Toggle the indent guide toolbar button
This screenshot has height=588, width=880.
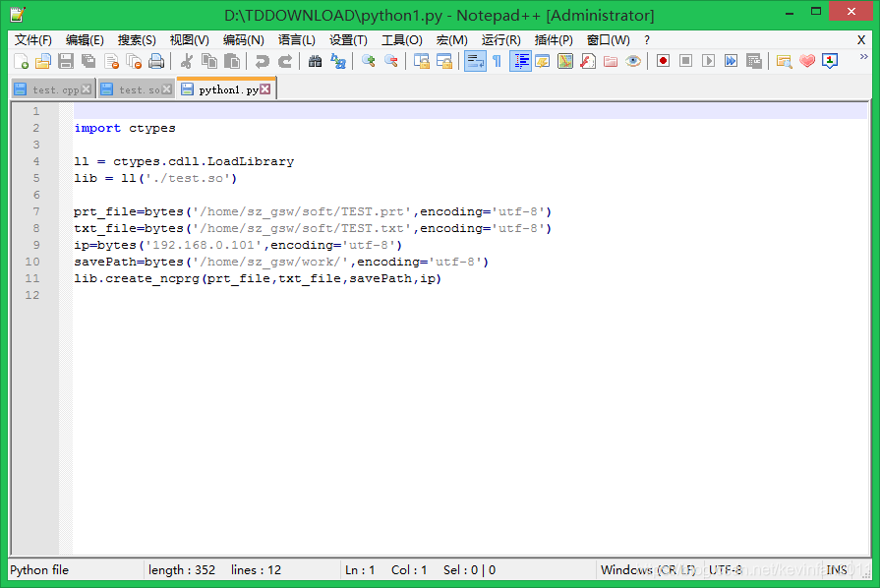[520, 61]
